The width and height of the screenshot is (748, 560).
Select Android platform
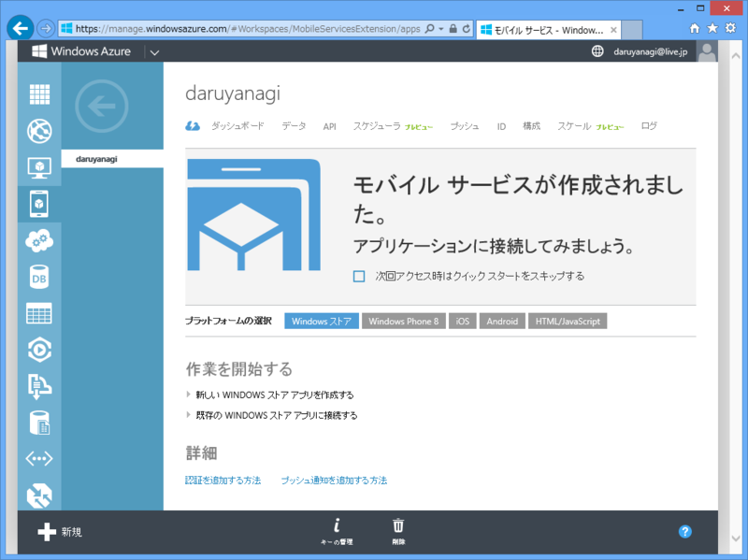(x=502, y=321)
